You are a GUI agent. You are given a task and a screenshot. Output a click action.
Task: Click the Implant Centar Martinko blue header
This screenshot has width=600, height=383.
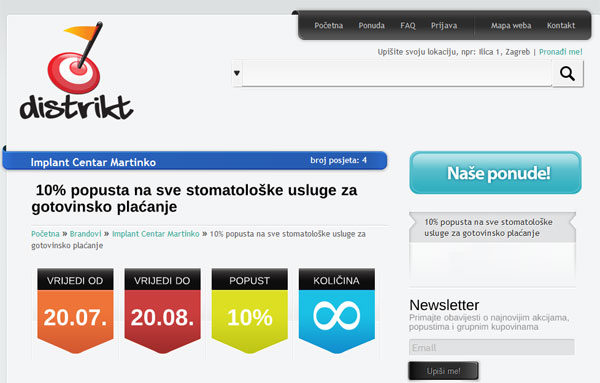pyautogui.click(x=195, y=161)
